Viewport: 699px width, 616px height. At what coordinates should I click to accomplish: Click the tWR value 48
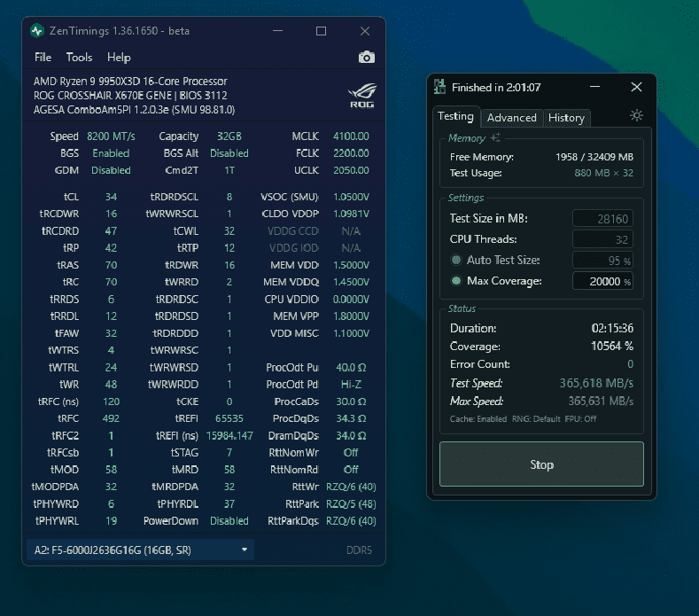point(111,385)
